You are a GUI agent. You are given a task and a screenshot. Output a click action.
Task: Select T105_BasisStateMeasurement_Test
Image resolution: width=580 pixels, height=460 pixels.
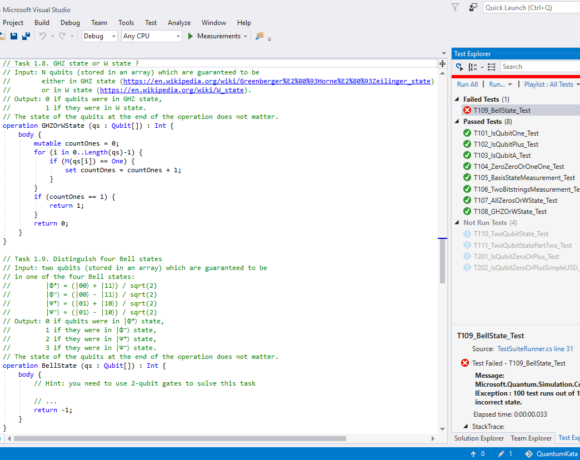point(524,178)
